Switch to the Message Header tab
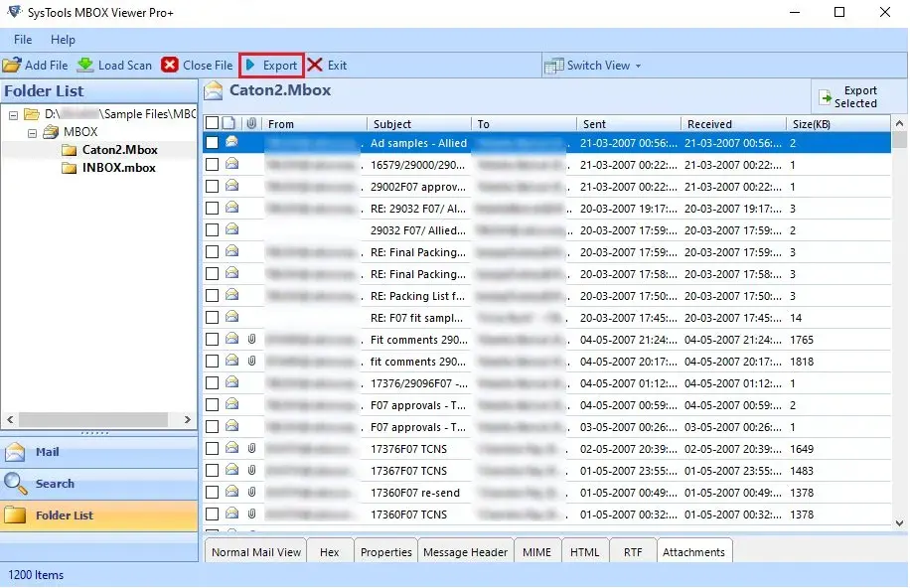The width and height of the screenshot is (910, 588). coord(466,552)
